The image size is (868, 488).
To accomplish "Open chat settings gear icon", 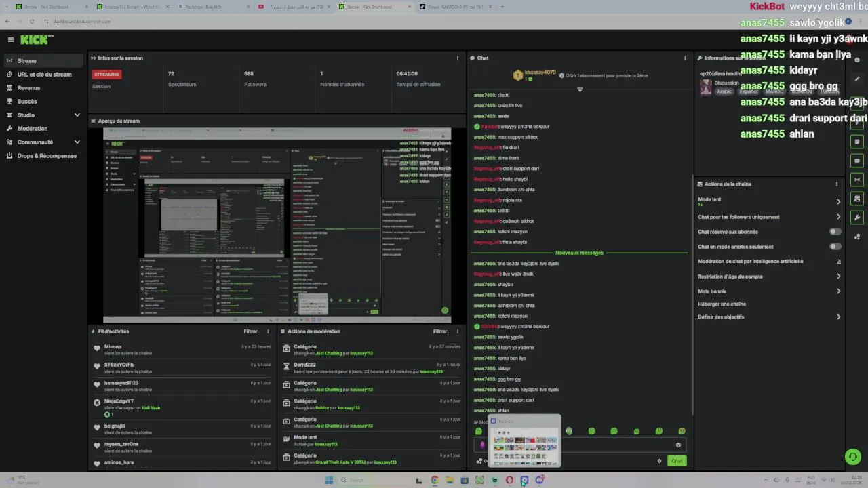I will 659,461.
